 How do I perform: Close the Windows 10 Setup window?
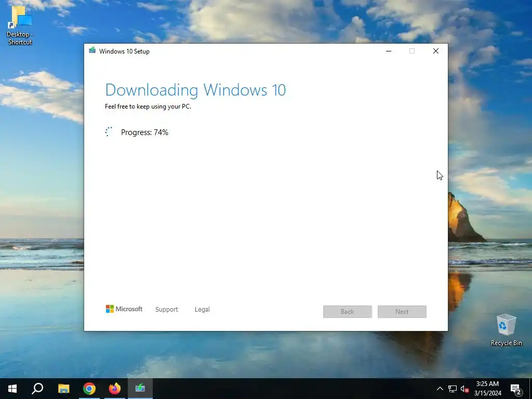436,51
